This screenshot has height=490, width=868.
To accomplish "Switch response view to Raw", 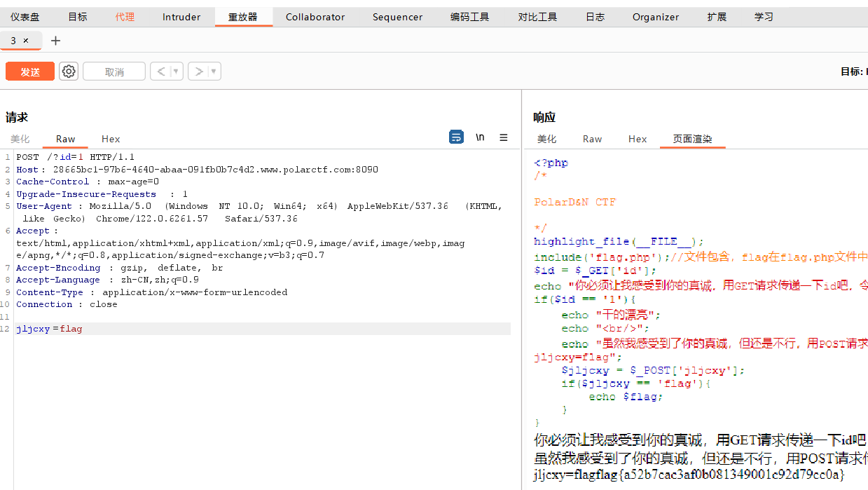I will 592,139.
